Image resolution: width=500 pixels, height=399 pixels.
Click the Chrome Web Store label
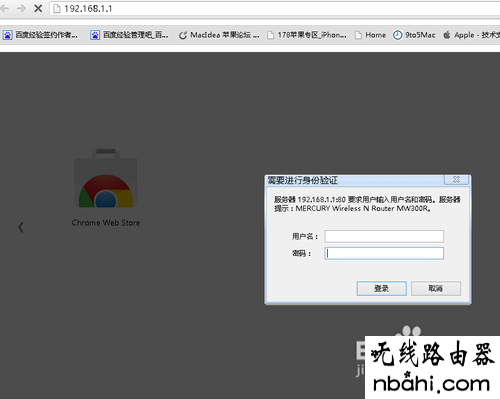106,223
